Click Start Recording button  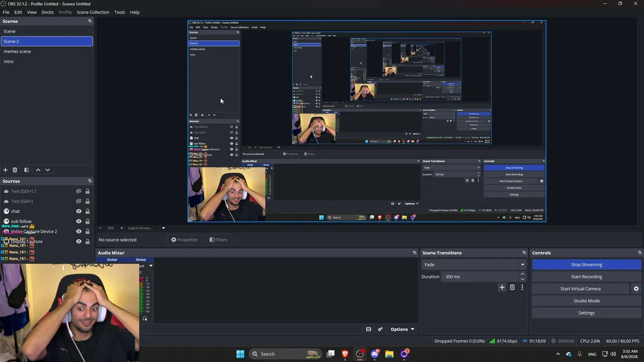[587, 277]
